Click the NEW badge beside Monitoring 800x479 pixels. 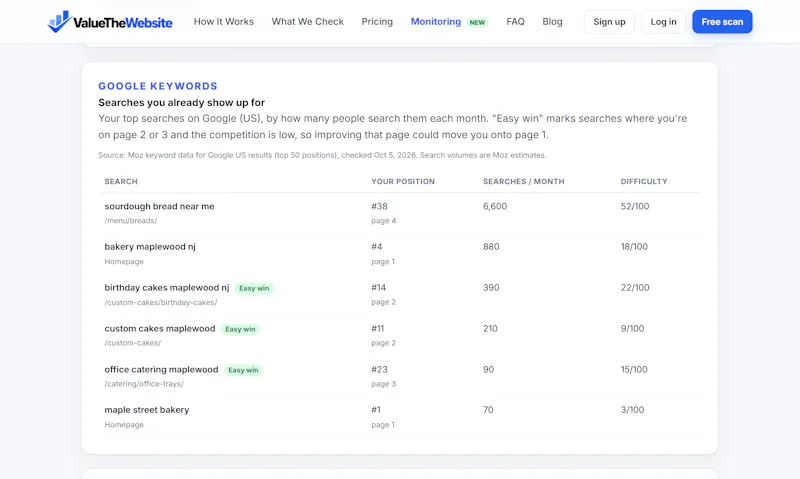477,22
